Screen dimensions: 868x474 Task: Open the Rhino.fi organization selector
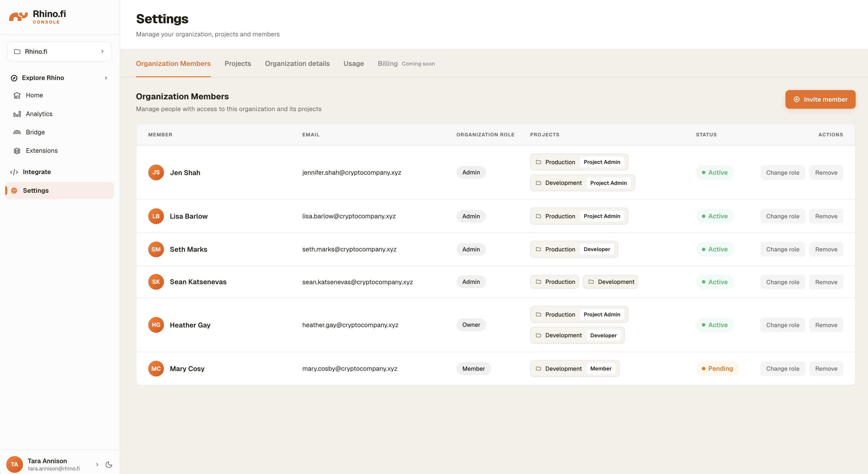point(59,51)
